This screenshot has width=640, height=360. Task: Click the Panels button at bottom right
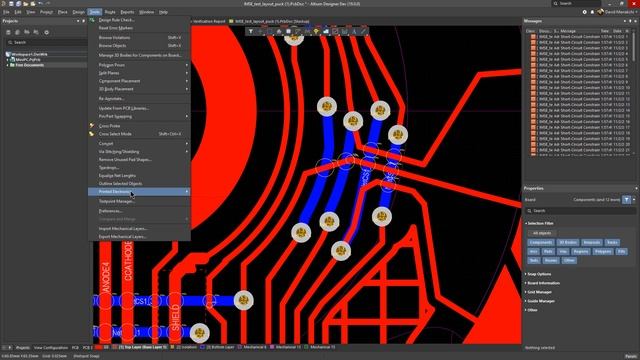pyautogui.click(x=631, y=356)
